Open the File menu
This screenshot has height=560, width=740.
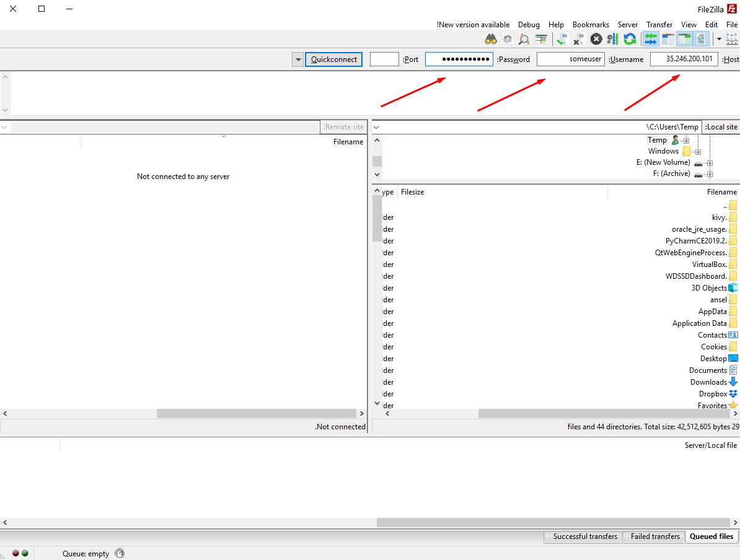coord(731,25)
